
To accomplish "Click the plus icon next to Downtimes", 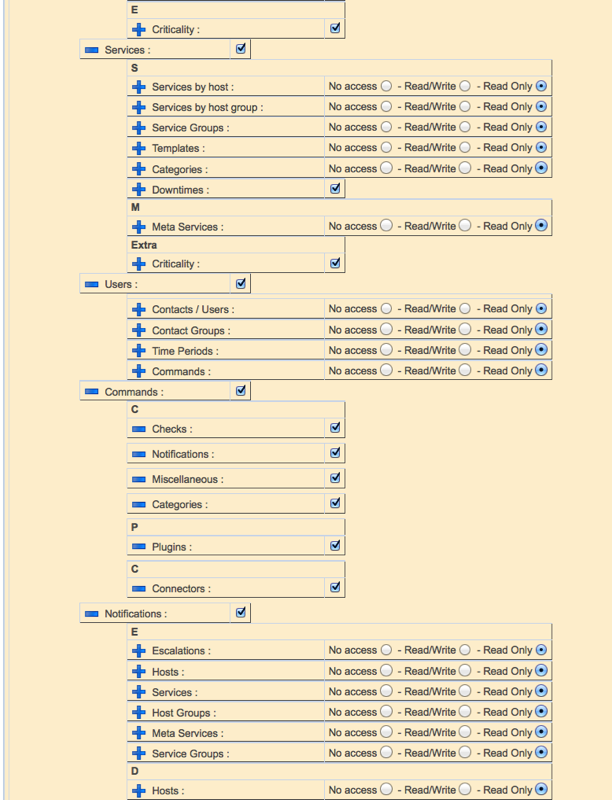I will [139, 189].
